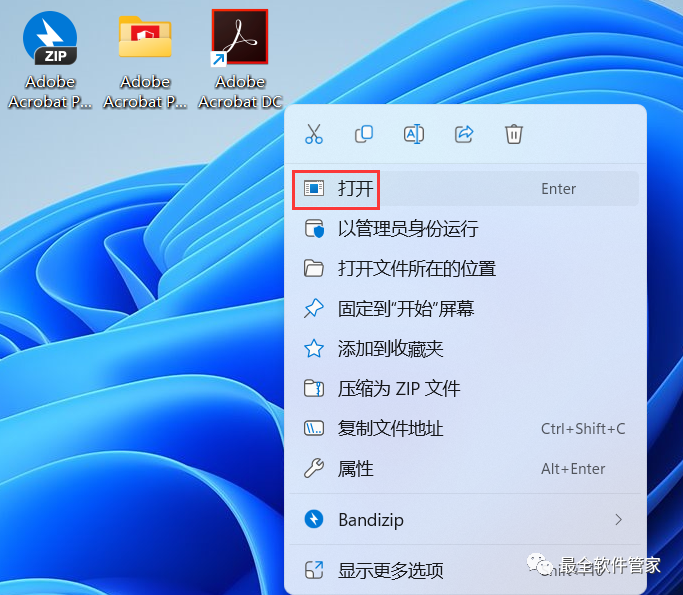Image resolution: width=683 pixels, height=595 pixels.
Task: Select the Adobe Acrobat folder desktop icon
Action: [x=145, y=37]
